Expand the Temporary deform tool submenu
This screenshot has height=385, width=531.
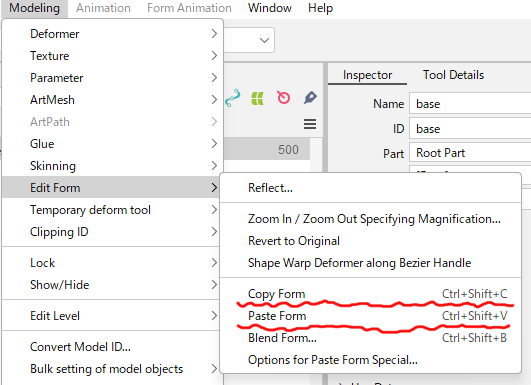(112, 210)
